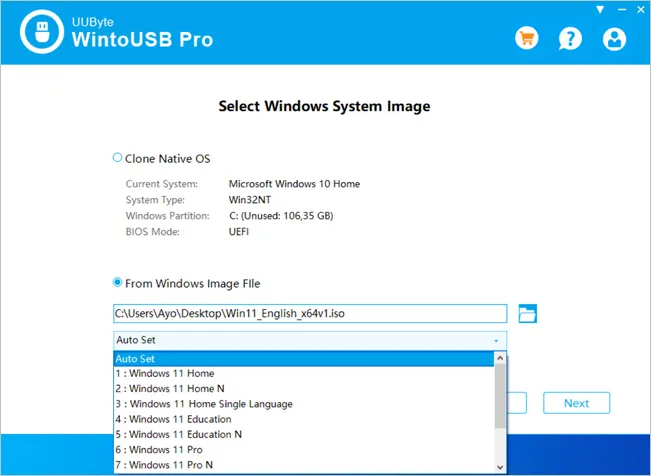Choose 5 : Windows 11 Education N
Viewport: 651px width, 476px height.
(304, 434)
